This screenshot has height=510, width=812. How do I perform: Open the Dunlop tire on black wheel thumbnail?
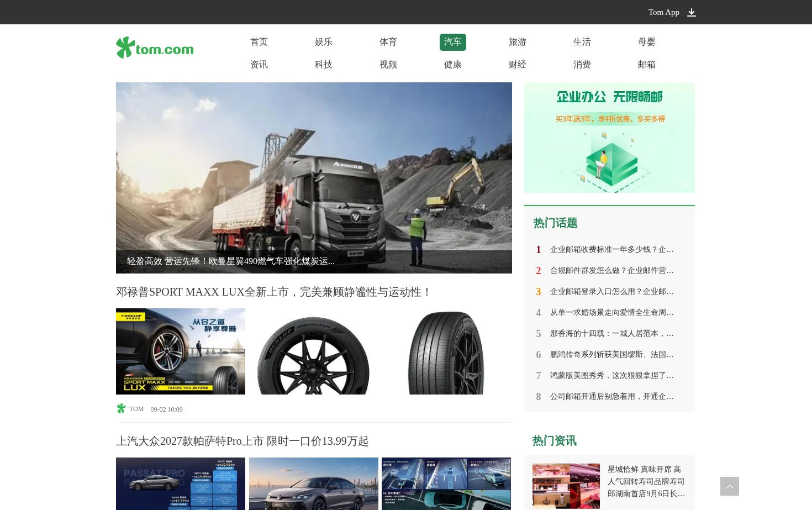(x=314, y=351)
